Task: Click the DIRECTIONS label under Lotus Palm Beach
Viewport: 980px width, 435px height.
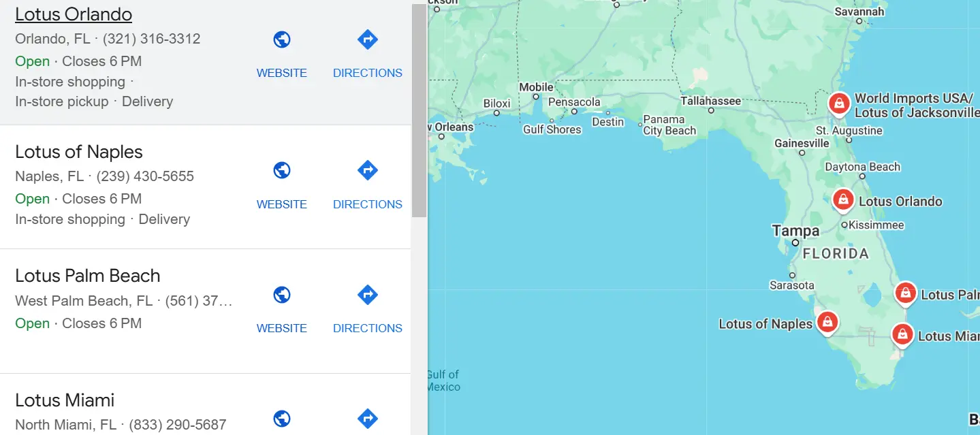Action: point(368,328)
